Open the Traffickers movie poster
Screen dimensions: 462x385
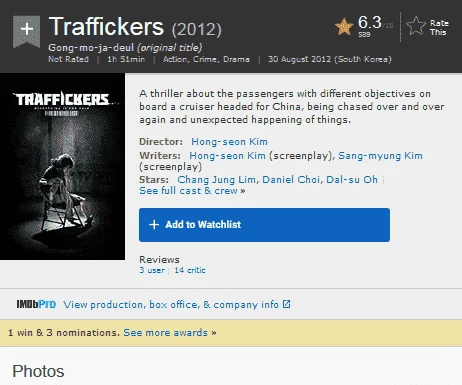tap(62, 167)
